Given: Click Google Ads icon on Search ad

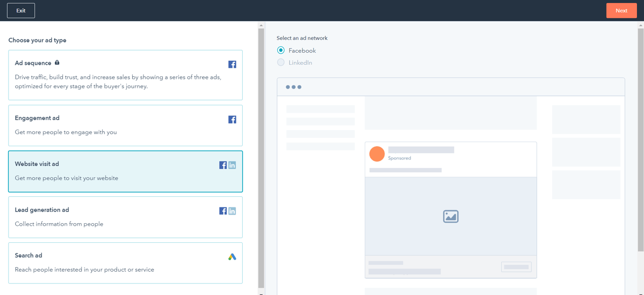Looking at the screenshot, I should tap(232, 257).
